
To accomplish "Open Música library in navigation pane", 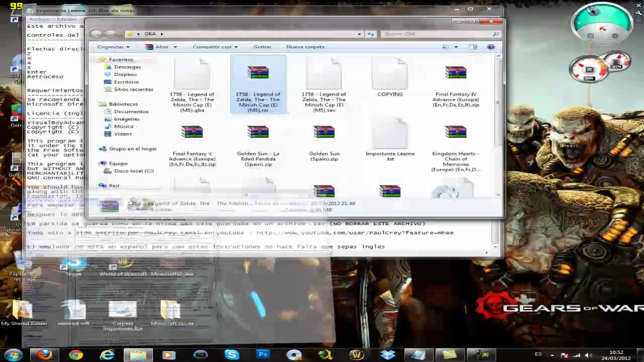I will tap(124, 127).
